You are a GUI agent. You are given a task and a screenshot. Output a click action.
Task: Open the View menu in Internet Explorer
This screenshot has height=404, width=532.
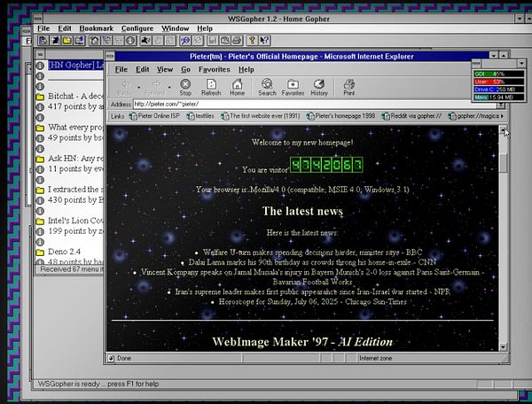(x=165, y=69)
